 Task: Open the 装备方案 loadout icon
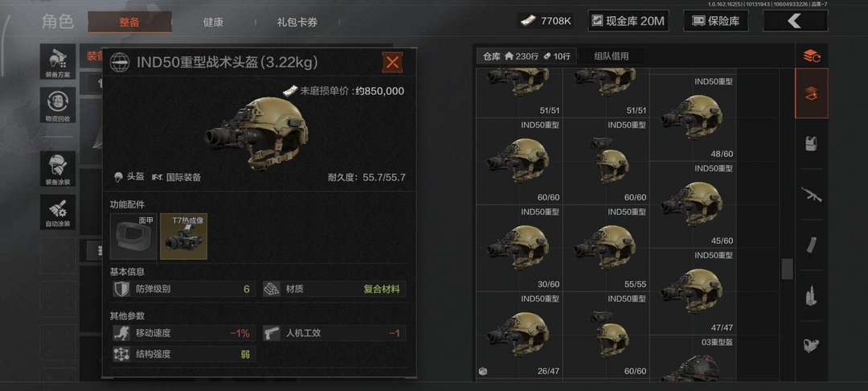(x=58, y=61)
